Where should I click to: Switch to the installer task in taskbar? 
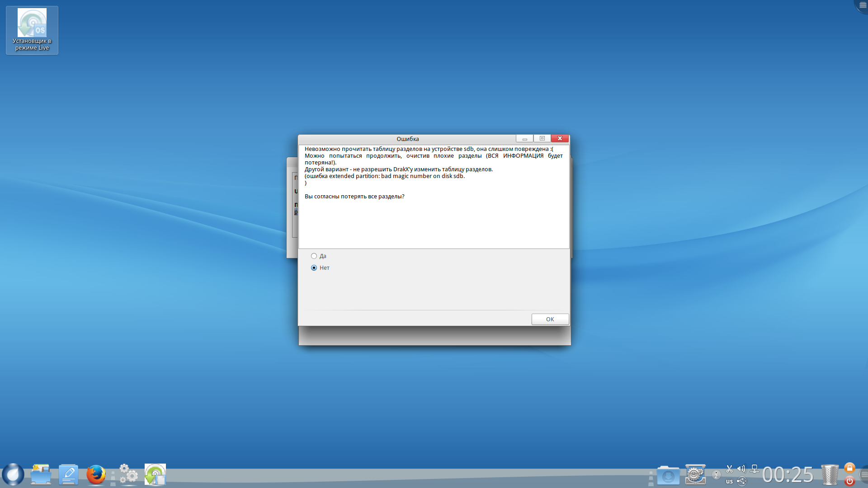point(155,474)
